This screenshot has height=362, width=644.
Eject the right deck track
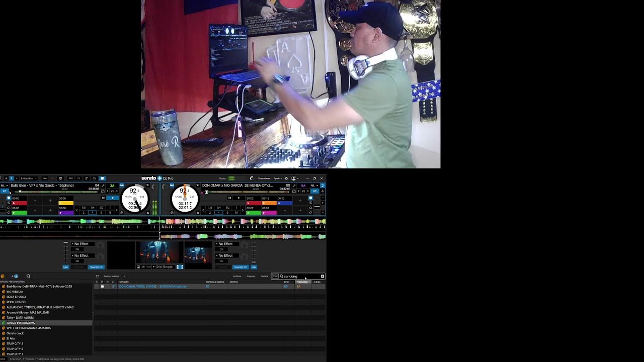pyautogui.click(x=198, y=213)
